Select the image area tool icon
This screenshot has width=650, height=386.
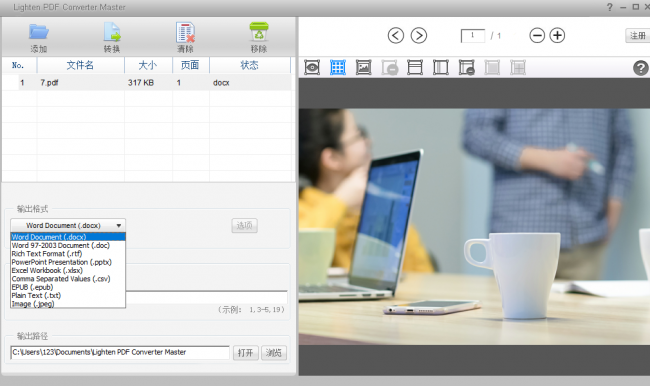coord(364,67)
